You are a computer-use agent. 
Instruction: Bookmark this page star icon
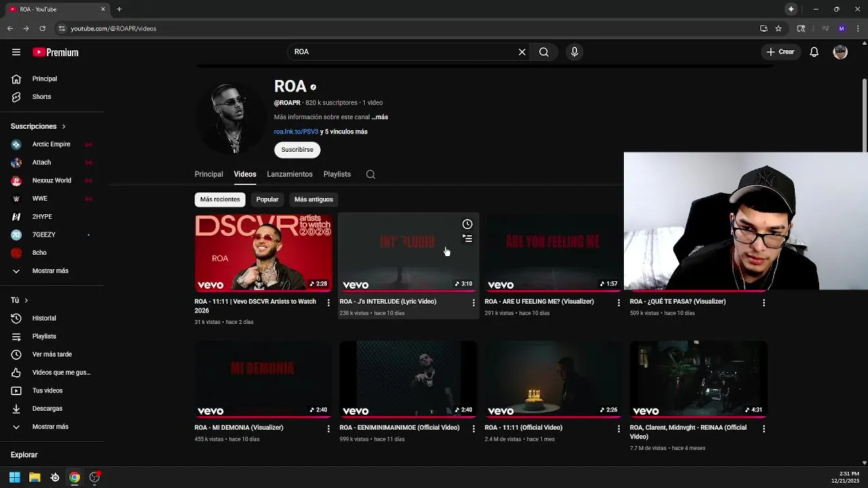778,28
